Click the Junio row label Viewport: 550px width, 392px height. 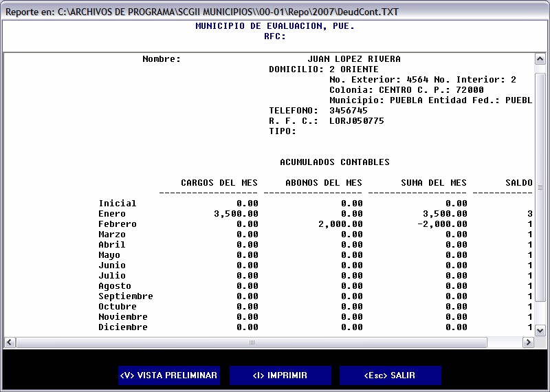pyautogui.click(x=112, y=265)
